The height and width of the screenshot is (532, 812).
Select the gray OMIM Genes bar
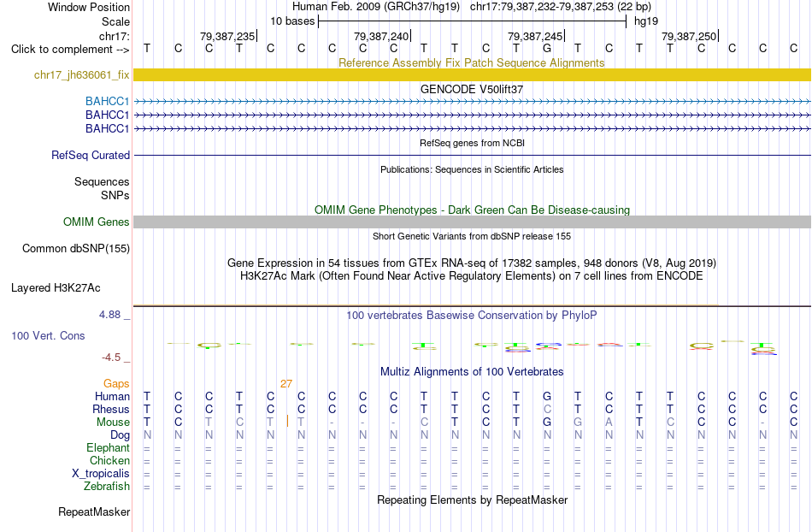pyautogui.click(x=473, y=222)
